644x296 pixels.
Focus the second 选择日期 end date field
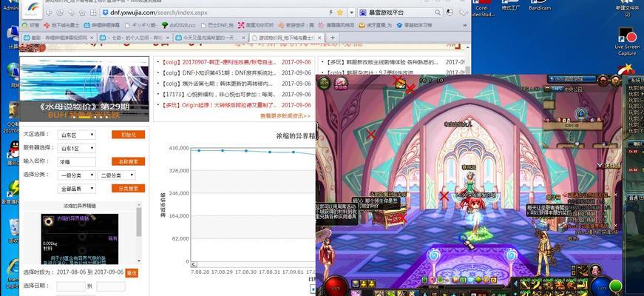(x=110, y=286)
